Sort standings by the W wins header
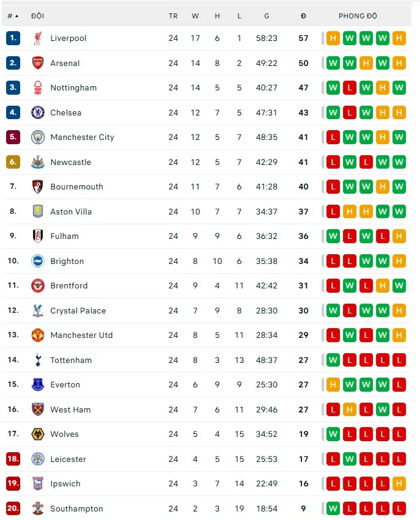The image size is (420, 520). (x=195, y=16)
